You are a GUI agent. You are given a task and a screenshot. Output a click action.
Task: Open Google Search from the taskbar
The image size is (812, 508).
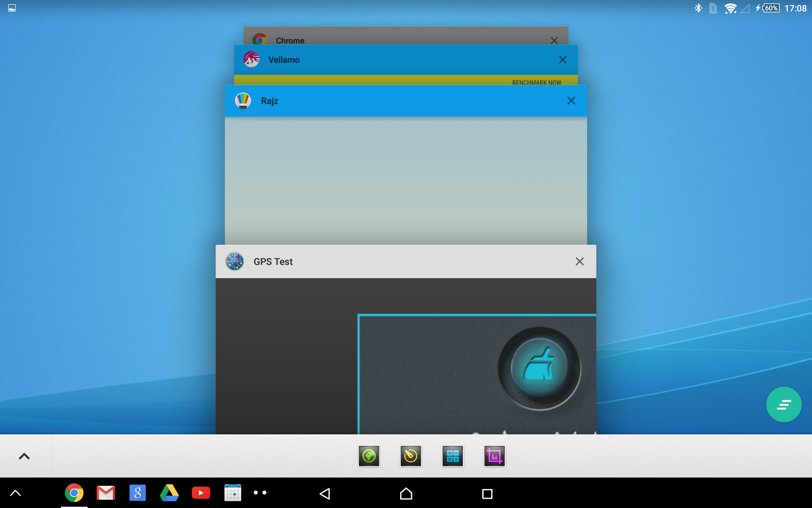138,493
